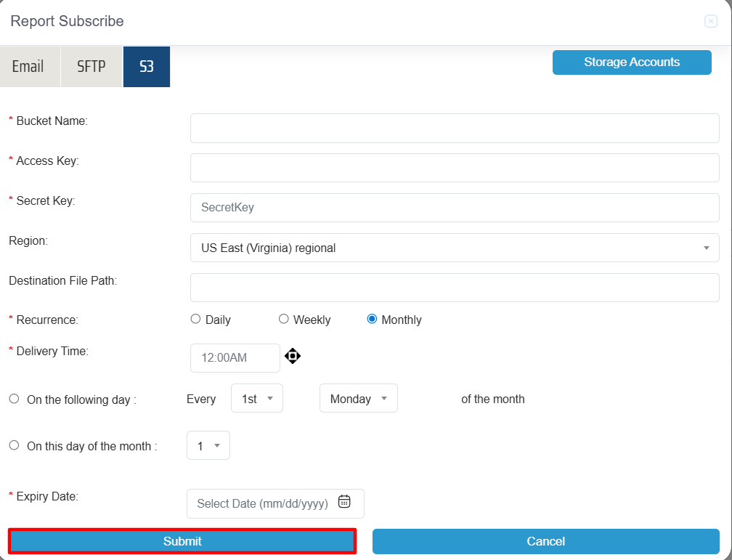
Task: Open Storage Accounts
Action: pyautogui.click(x=632, y=62)
